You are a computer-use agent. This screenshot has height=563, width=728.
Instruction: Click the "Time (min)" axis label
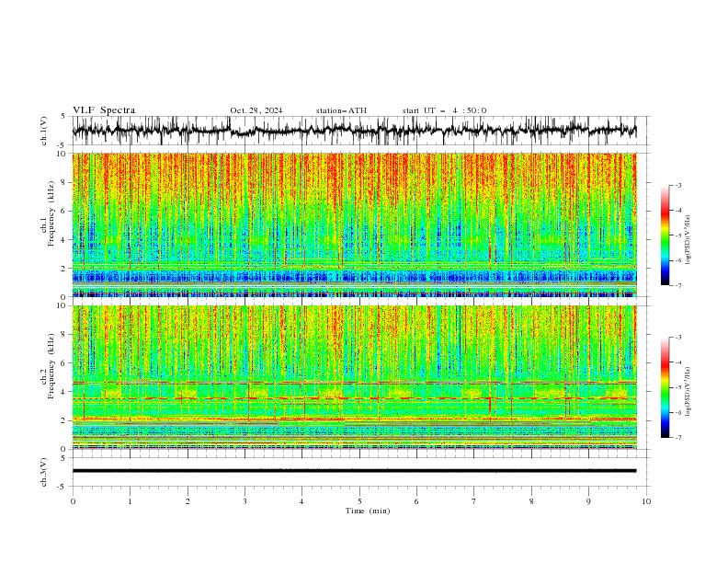(x=368, y=511)
